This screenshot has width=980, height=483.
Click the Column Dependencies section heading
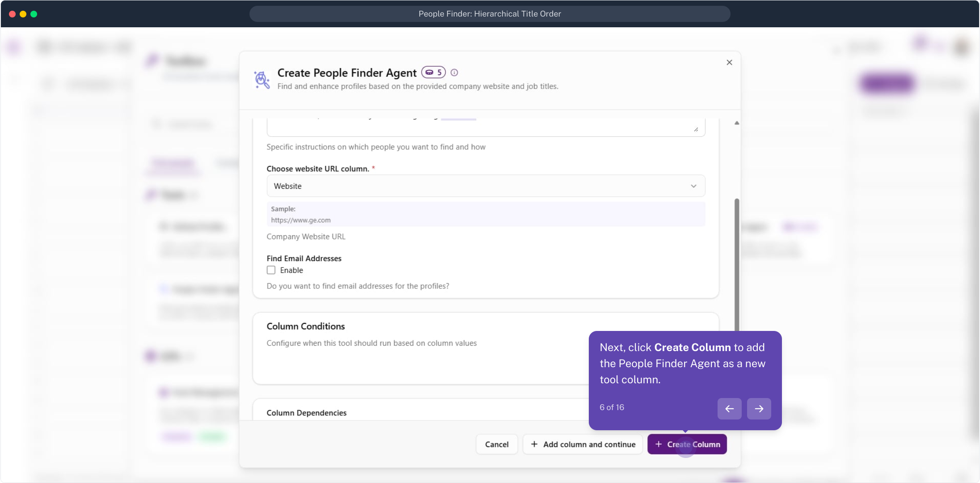(307, 413)
